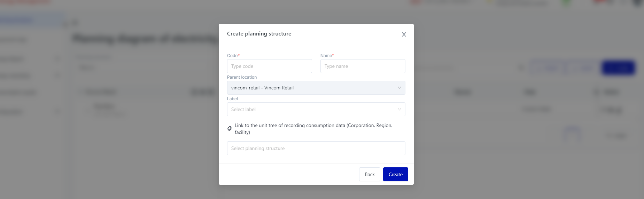Focus the Type name input field
Viewport: 644px width, 199px height.
click(x=362, y=66)
